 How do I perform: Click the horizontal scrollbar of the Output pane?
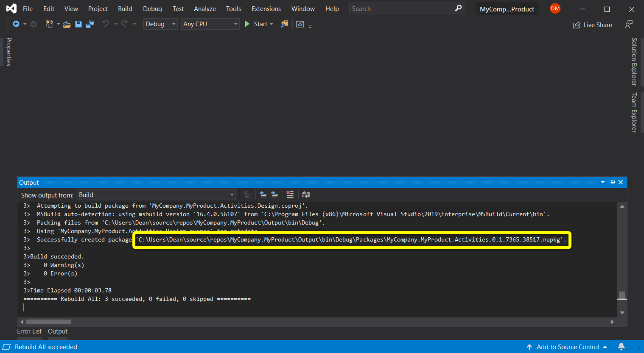(48, 322)
